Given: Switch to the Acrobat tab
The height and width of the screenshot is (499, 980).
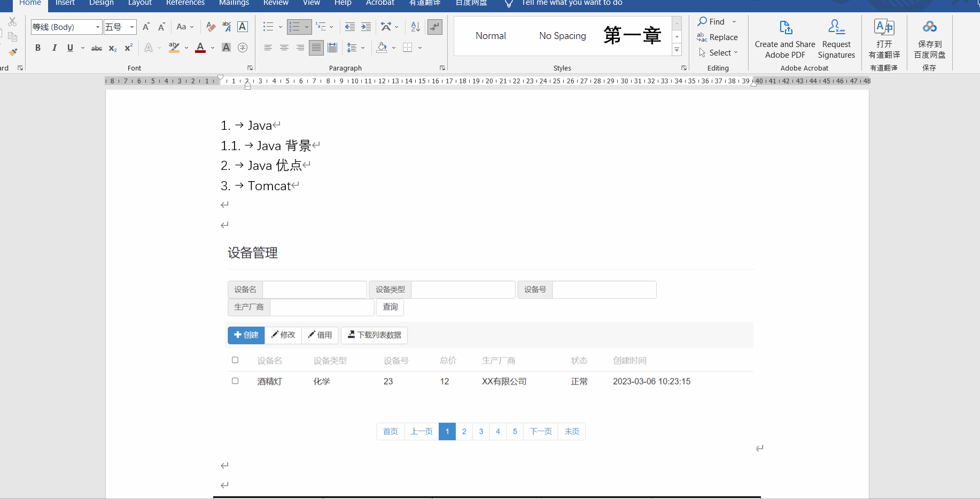Looking at the screenshot, I should coord(380,3).
